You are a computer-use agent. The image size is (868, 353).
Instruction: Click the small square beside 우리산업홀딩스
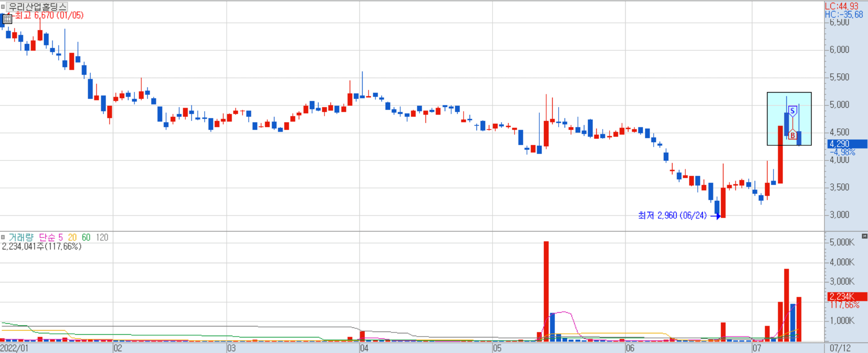click(3, 7)
